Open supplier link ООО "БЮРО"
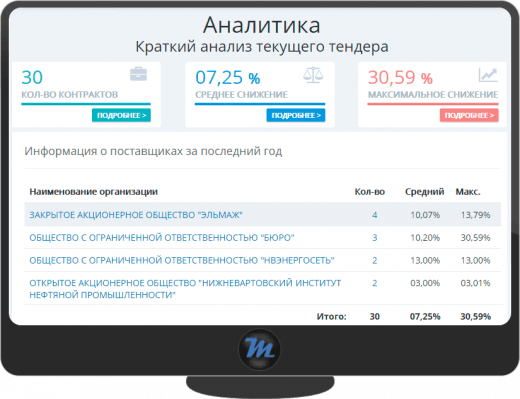520x399 pixels. 162,238
